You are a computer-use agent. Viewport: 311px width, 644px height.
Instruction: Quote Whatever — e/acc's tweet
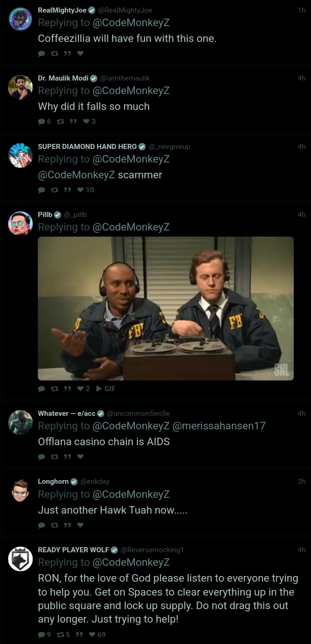coord(67,457)
